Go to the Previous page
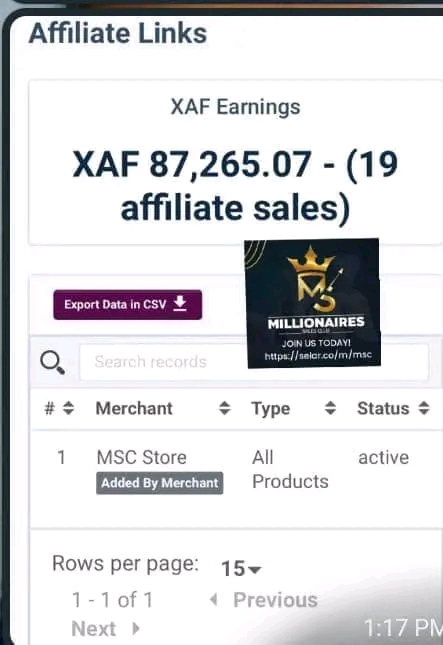Screen dimensions: 443x645 275,600
